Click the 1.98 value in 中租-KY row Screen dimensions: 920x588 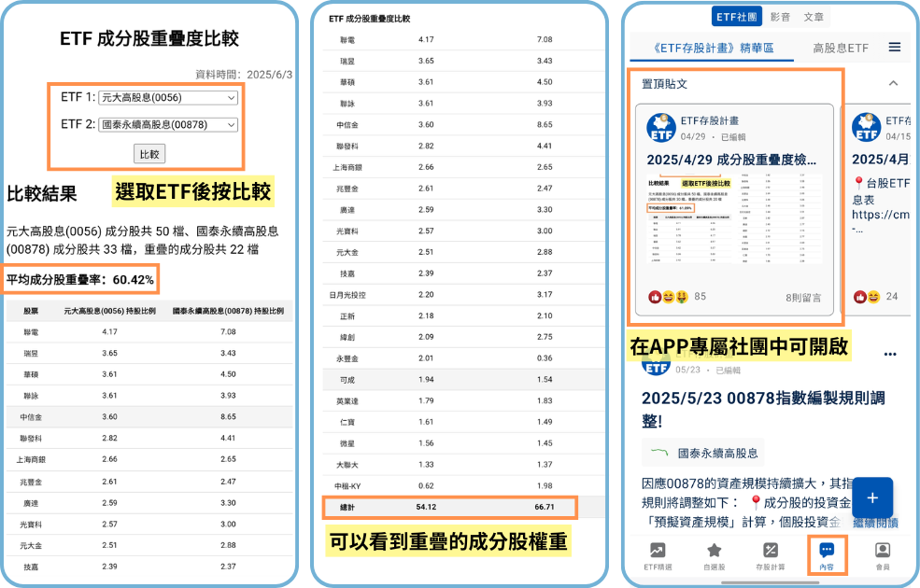pyautogui.click(x=545, y=486)
